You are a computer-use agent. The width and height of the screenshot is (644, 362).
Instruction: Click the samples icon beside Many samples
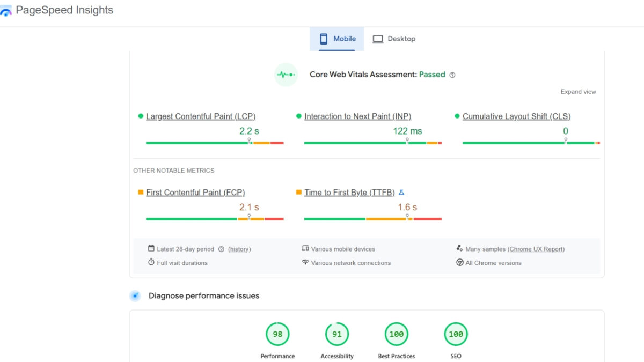coord(459,248)
